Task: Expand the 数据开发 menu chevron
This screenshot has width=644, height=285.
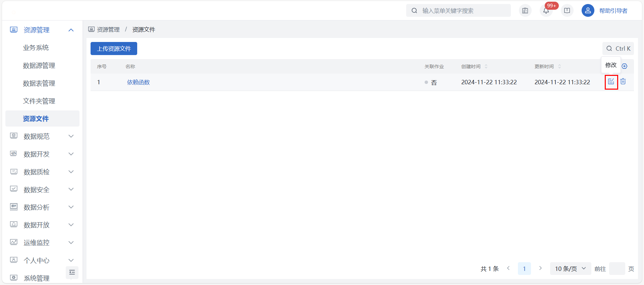Action: (x=71, y=154)
